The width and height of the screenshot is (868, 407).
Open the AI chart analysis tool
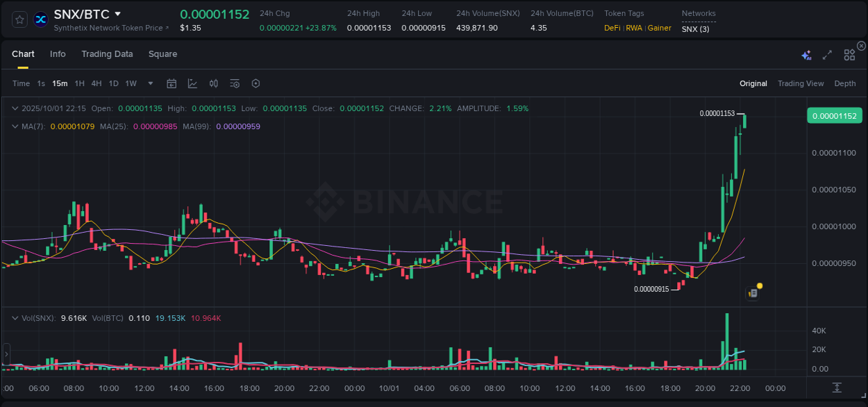[x=806, y=54]
